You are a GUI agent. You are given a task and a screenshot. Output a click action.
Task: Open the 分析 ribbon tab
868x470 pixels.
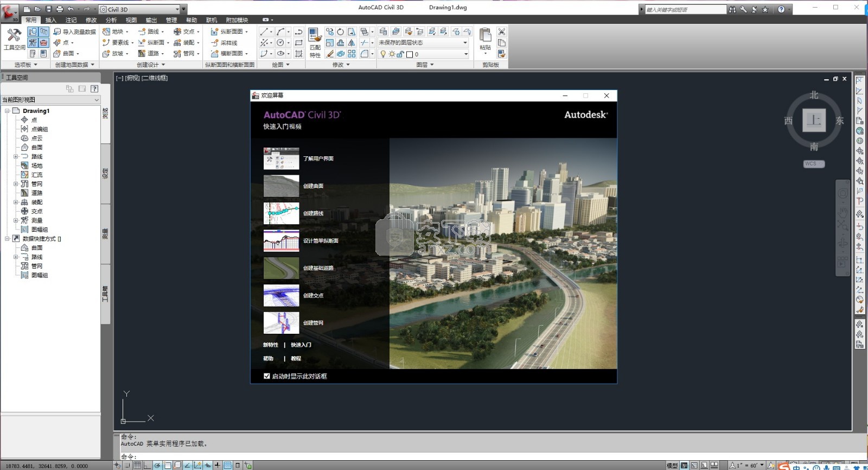coord(111,20)
